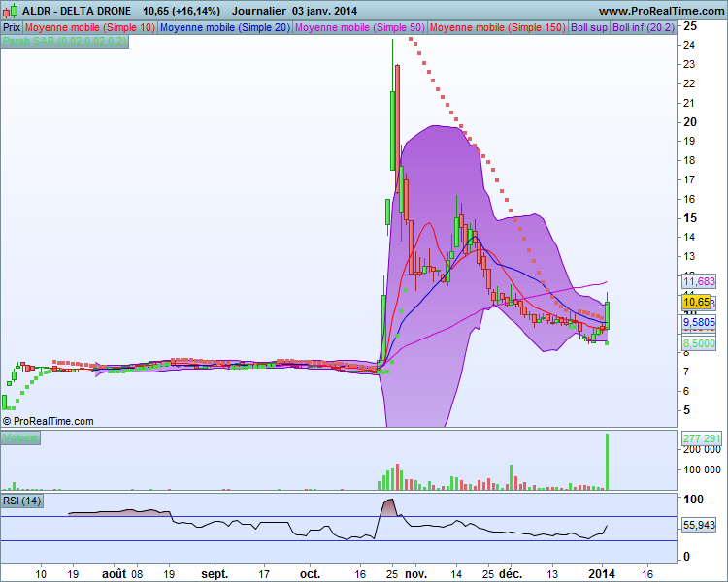Open the www.ProRealTime.com link
Viewport: 728px width, 582px height.
[x=661, y=11]
